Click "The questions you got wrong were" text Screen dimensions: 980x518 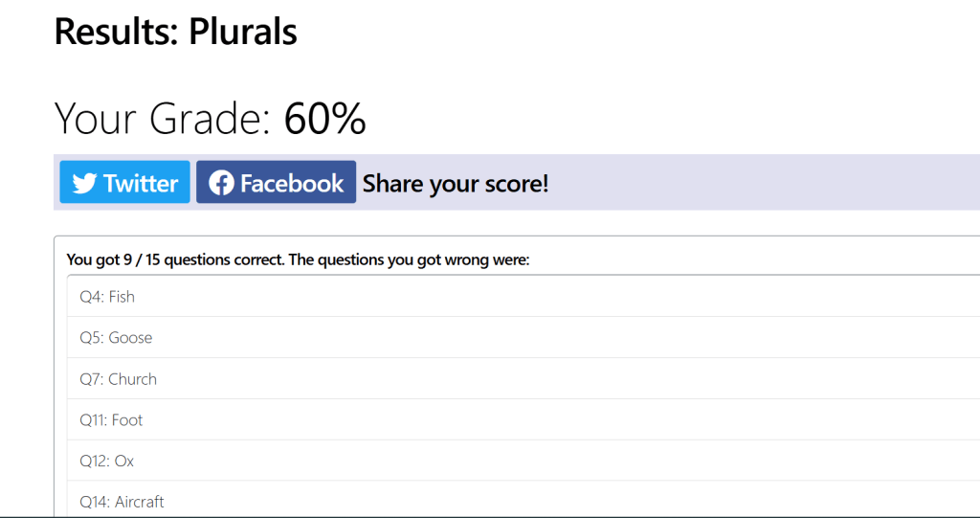(409, 259)
